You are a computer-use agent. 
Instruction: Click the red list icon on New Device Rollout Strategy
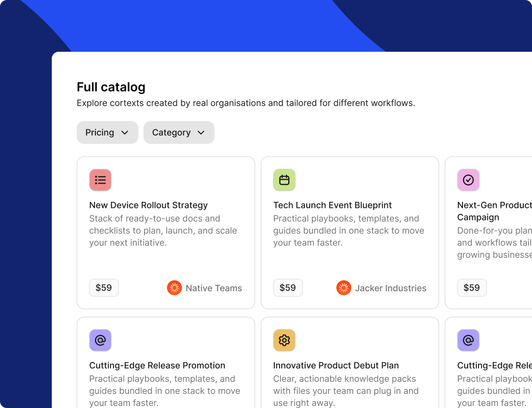pos(100,180)
